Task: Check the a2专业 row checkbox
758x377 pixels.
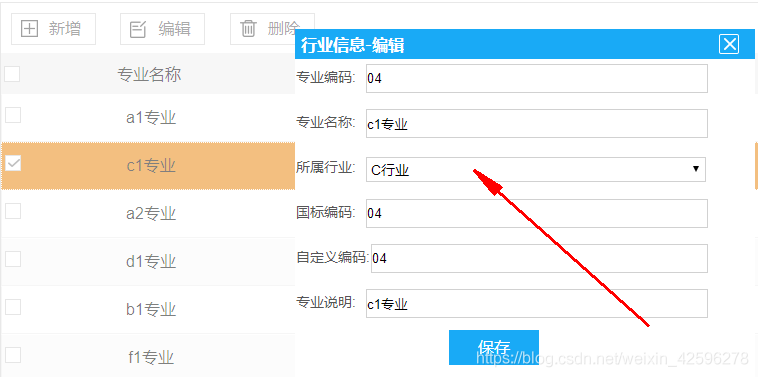Action: [13, 211]
